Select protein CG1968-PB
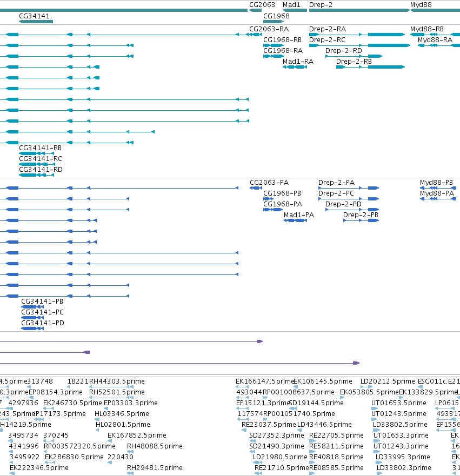Screen dimensions: 460x476 pyautogui.click(x=282, y=193)
